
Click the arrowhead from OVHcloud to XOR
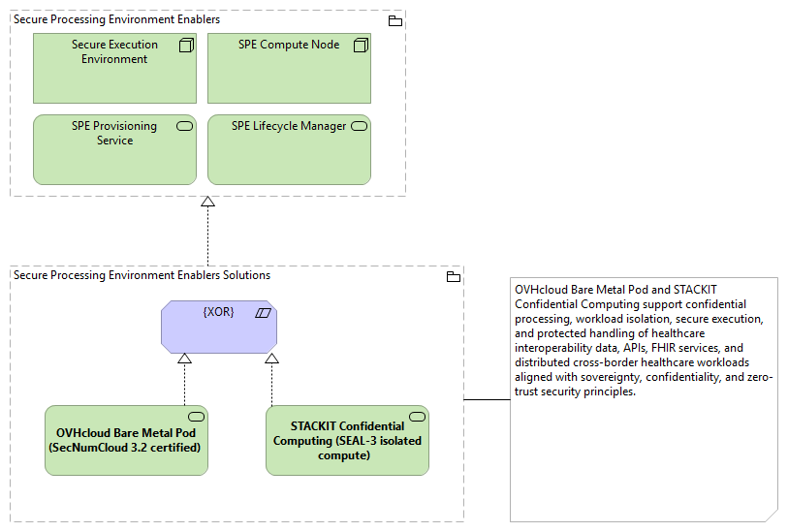[184, 359]
